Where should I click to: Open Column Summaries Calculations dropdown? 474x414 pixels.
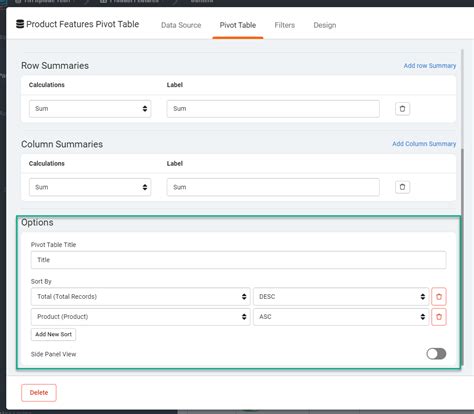(x=90, y=187)
